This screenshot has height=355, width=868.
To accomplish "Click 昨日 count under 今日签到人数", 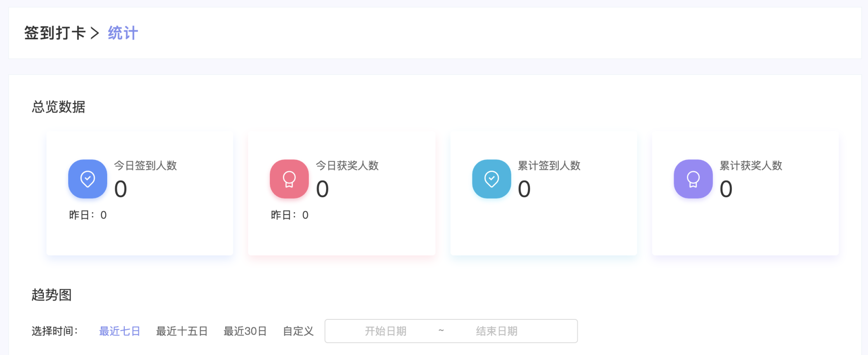I will 88,215.
